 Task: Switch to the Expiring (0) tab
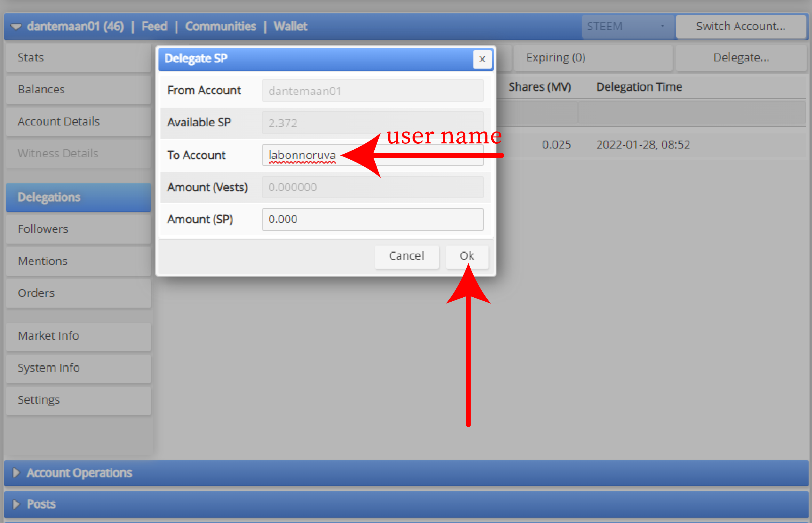pos(593,58)
